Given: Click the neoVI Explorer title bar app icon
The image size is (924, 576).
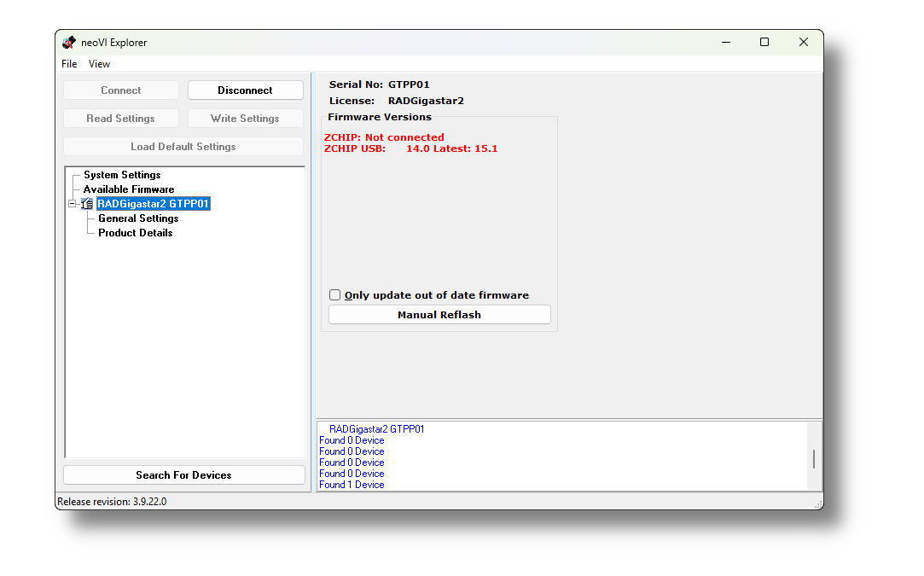Looking at the screenshot, I should point(68,42).
